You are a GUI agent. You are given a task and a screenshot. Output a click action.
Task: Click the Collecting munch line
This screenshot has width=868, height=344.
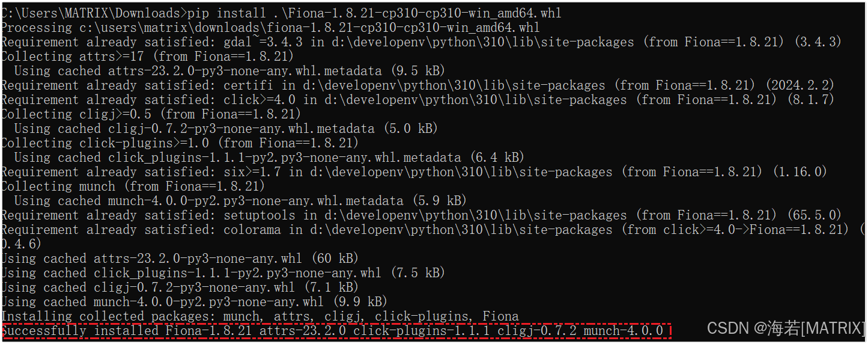[x=132, y=186]
